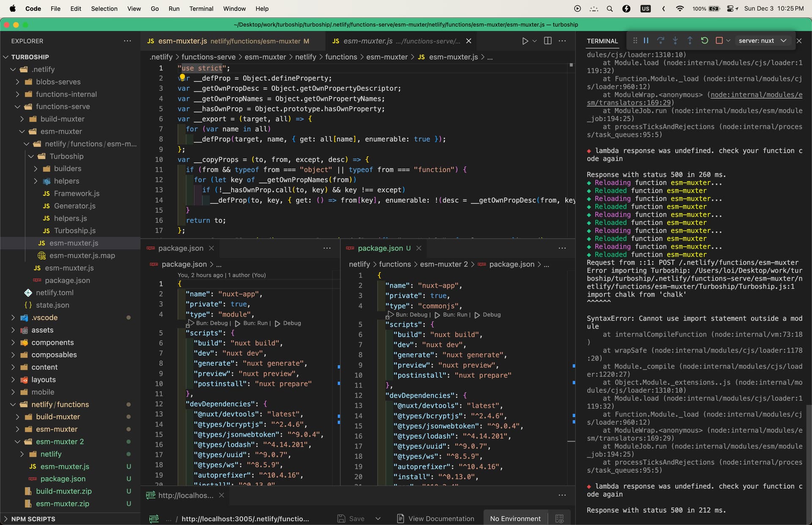Click the Split Editor Right icon
This screenshot has height=525, width=812.
(x=547, y=41)
